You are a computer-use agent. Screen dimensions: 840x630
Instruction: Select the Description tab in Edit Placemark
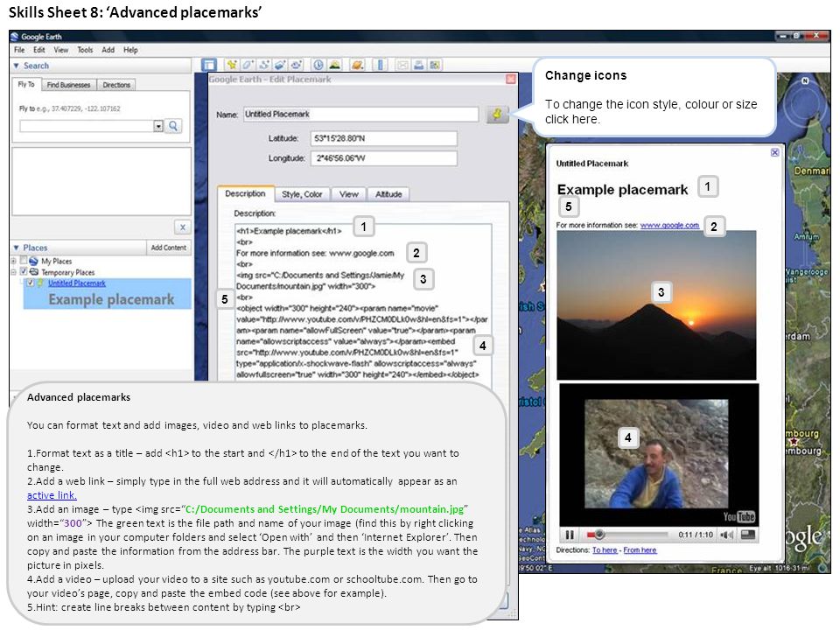(245, 193)
